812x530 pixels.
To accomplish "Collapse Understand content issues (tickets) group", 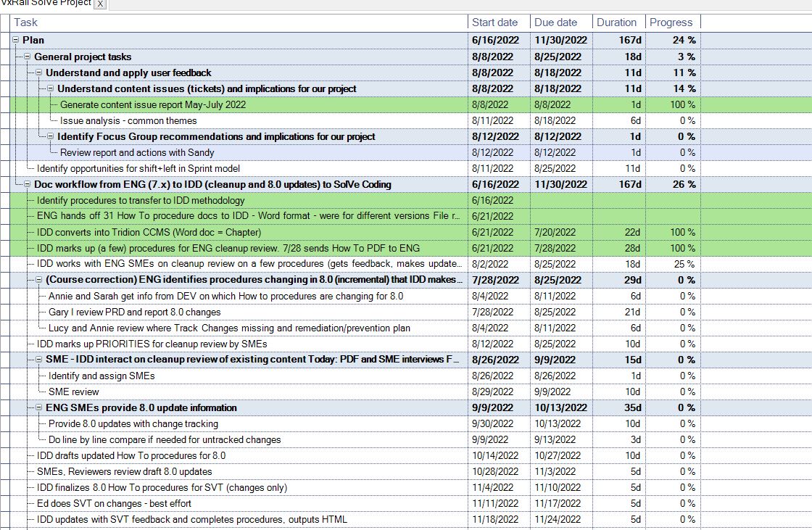I will click(51, 88).
